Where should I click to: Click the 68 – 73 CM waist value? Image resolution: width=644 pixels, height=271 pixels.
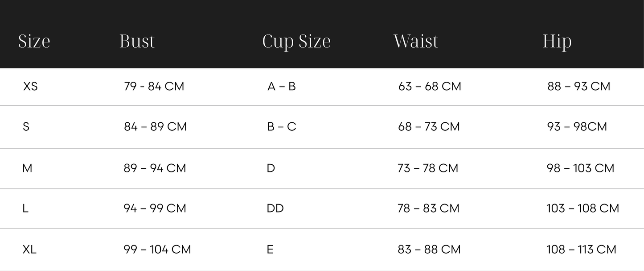[x=429, y=127]
